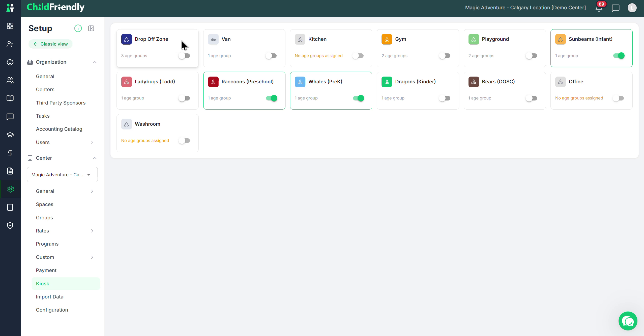Image resolution: width=644 pixels, height=336 pixels.
Task: Click the Setup info circle icon
Action: pos(78,28)
